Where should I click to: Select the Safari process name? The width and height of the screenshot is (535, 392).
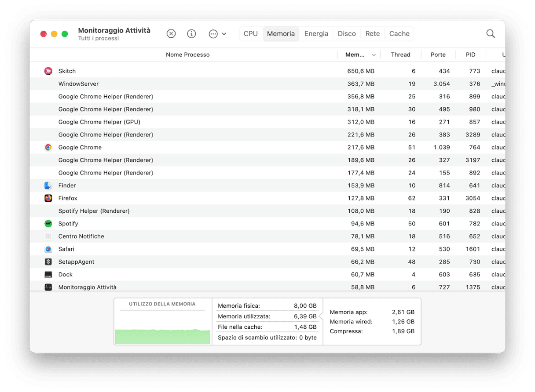click(66, 250)
